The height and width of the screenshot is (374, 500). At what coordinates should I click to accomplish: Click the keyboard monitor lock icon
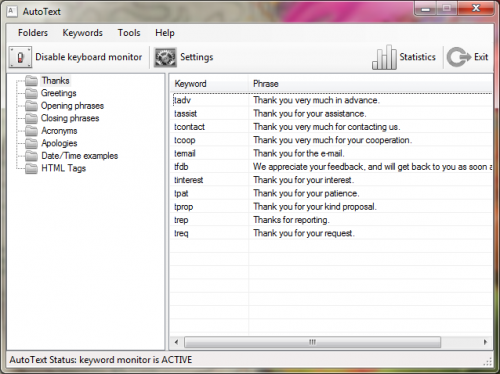20,57
